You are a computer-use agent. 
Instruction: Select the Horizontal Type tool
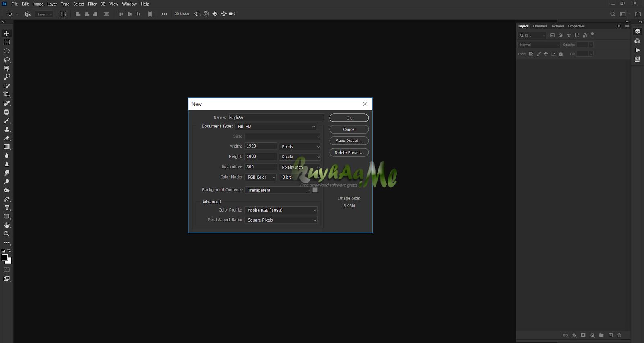coord(7,208)
